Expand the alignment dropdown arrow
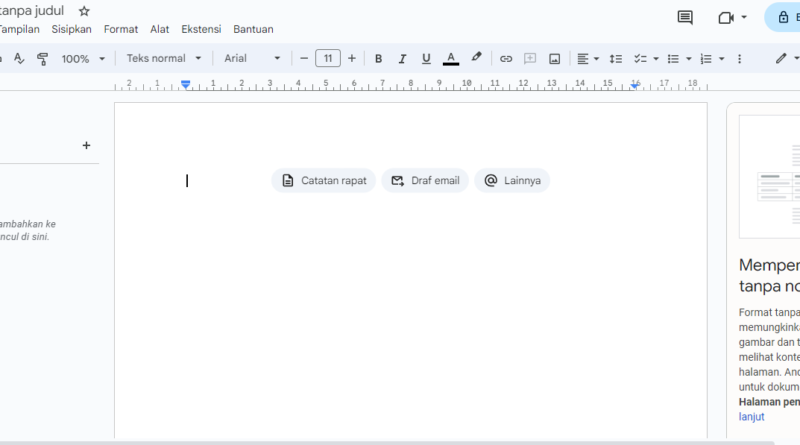Screen dimensions: 800x445 596,59
